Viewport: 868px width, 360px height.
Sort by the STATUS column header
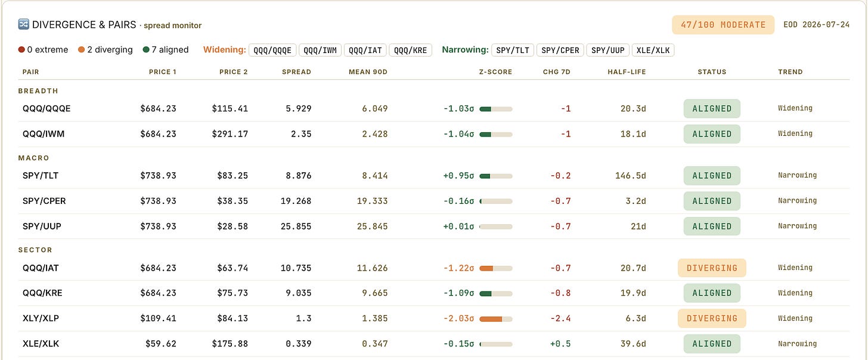click(712, 72)
